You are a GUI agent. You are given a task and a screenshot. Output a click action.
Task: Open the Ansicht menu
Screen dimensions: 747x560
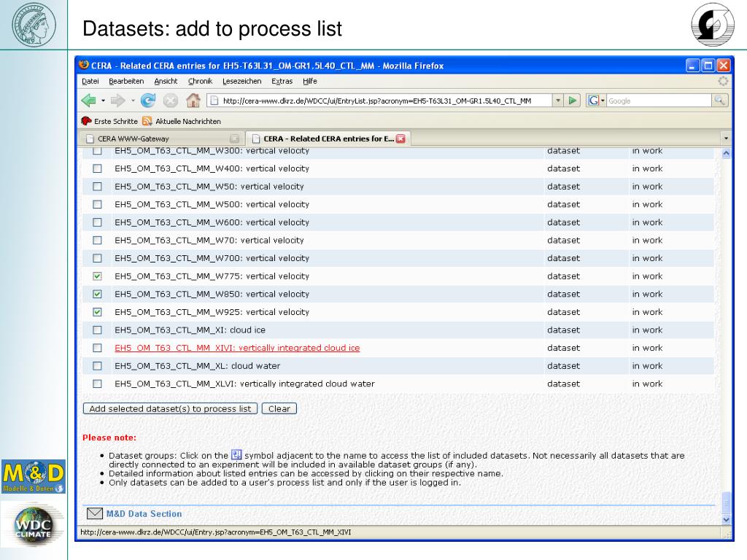[x=166, y=81]
